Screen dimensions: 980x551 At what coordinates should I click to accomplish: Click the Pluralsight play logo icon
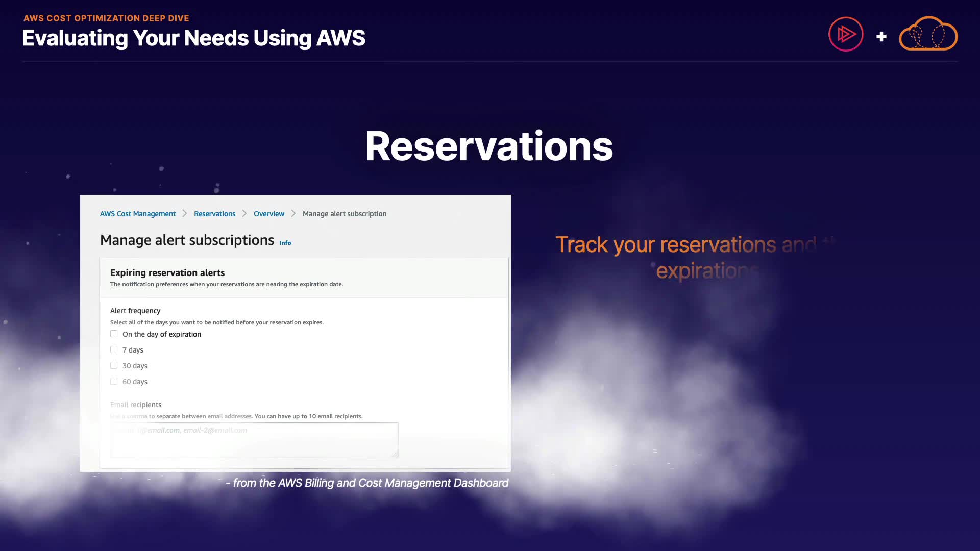point(846,34)
